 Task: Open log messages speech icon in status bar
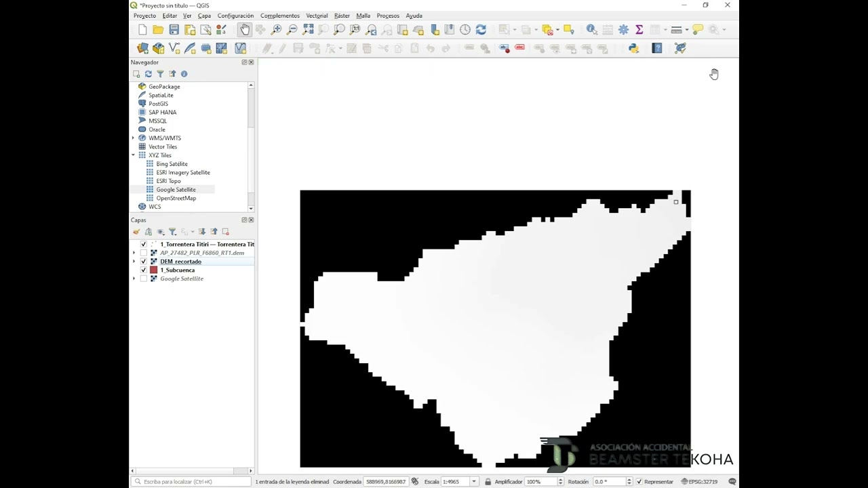click(732, 482)
